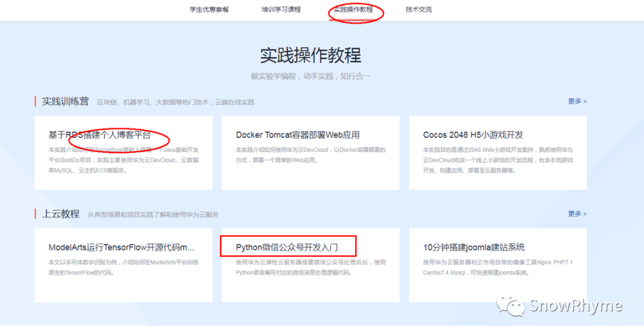The width and height of the screenshot is (644, 336).
Task: Open 基于RDS搭建个人博客平台 card title
Action: [x=100, y=135]
